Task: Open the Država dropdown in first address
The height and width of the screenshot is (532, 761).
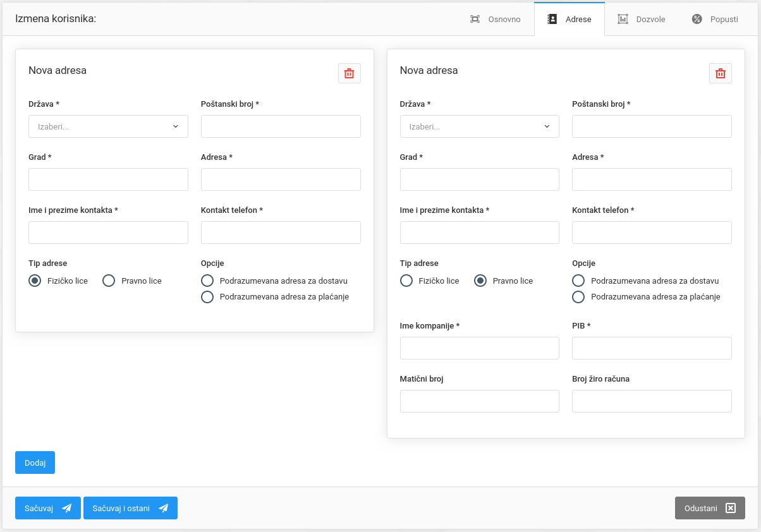Action: point(108,126)
